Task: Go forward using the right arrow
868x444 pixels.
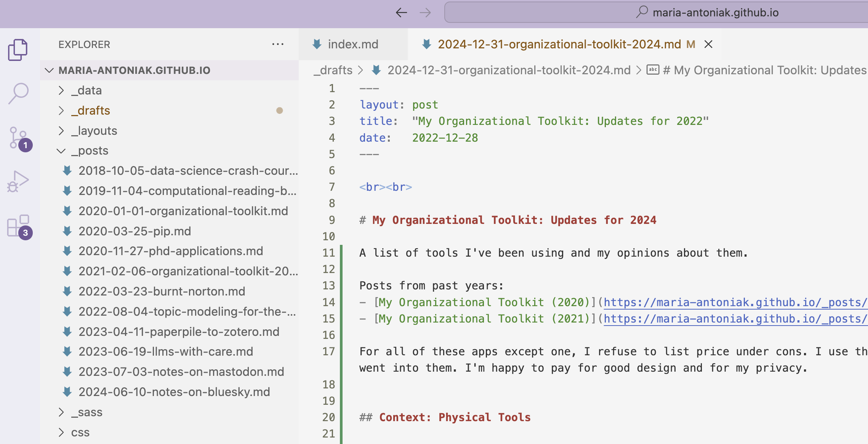Action: pos(425,13)
